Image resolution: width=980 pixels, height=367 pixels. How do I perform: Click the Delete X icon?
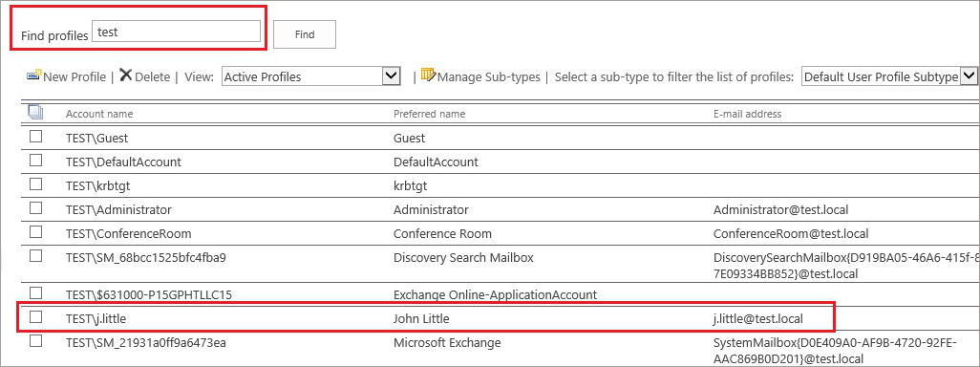point(126,76)
